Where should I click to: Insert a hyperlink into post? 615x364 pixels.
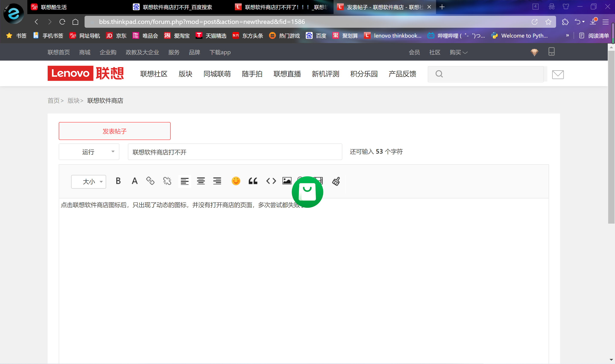point(150,181)
